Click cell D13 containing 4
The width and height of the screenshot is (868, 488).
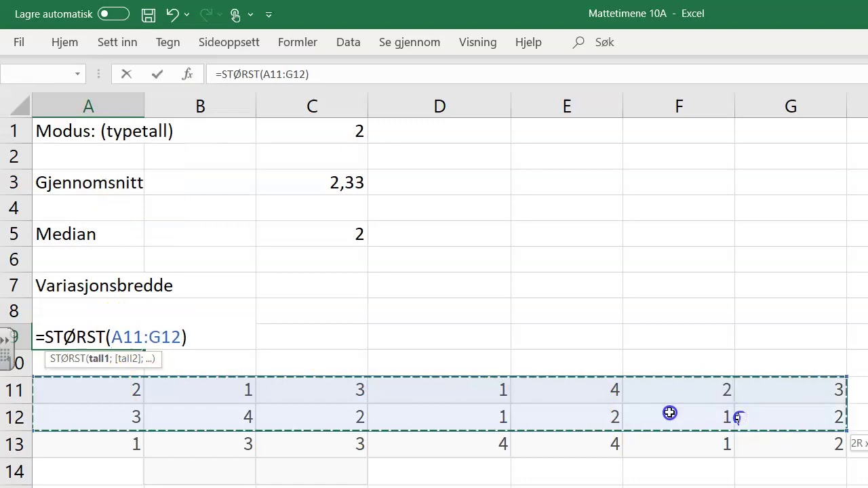click(439, 444)
